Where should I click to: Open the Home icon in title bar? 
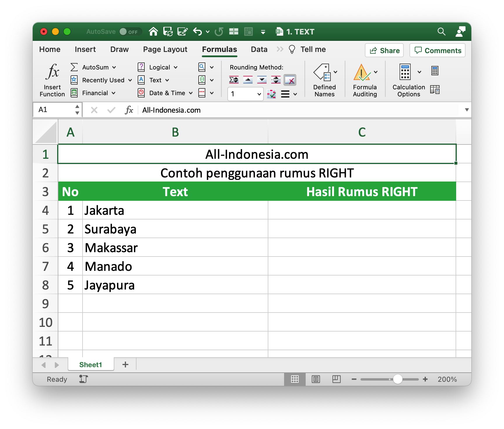[153, 32]
